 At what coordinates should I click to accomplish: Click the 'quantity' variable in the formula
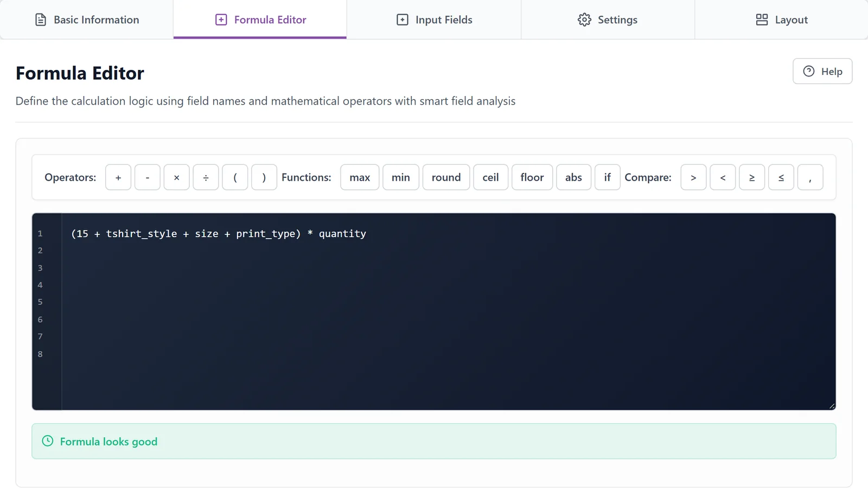[x=342, y=234]
